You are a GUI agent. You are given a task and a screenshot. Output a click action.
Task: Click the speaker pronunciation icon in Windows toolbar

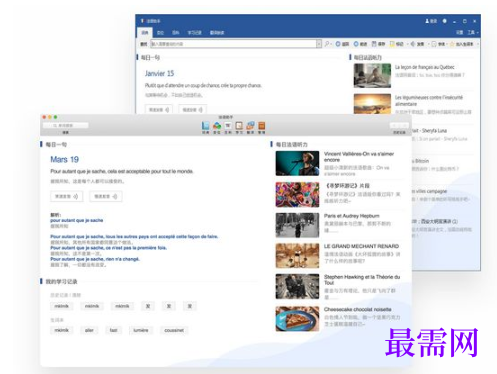[413, 44]
